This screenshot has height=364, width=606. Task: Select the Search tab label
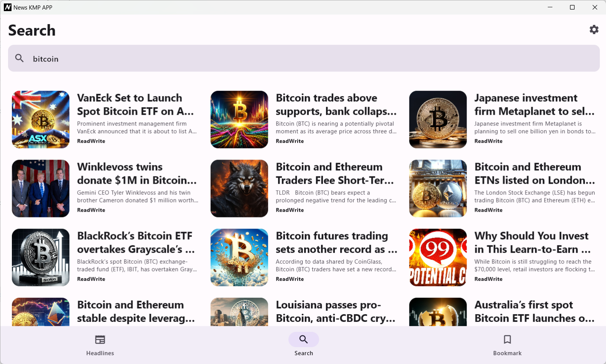304,353
